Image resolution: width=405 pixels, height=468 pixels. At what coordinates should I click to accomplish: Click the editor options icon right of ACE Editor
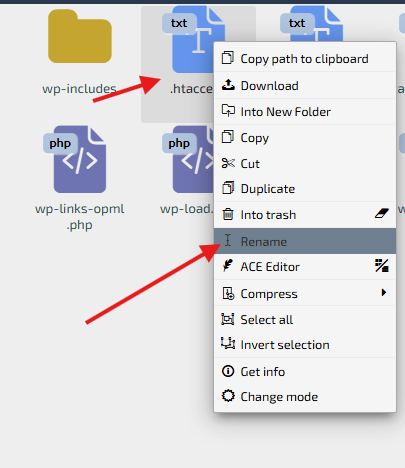pyautogui.click(x=382, y=266)
